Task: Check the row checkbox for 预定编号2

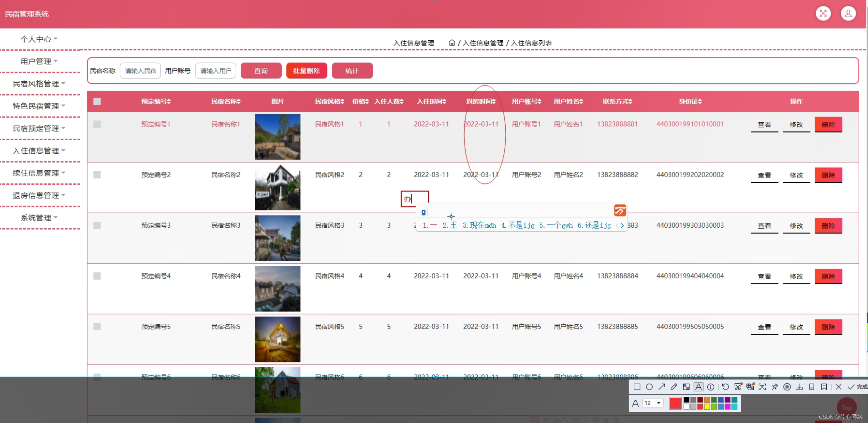Action: point(97,175)
